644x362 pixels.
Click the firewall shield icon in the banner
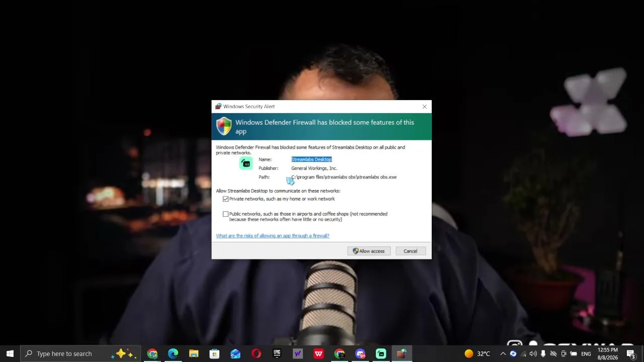(x=224, y=126)
